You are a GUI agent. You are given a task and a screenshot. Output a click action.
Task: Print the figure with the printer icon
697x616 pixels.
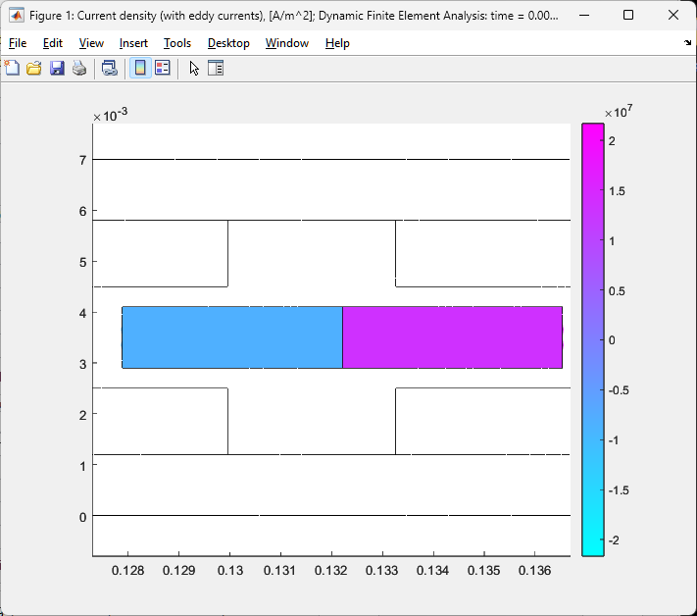(79, 68)
